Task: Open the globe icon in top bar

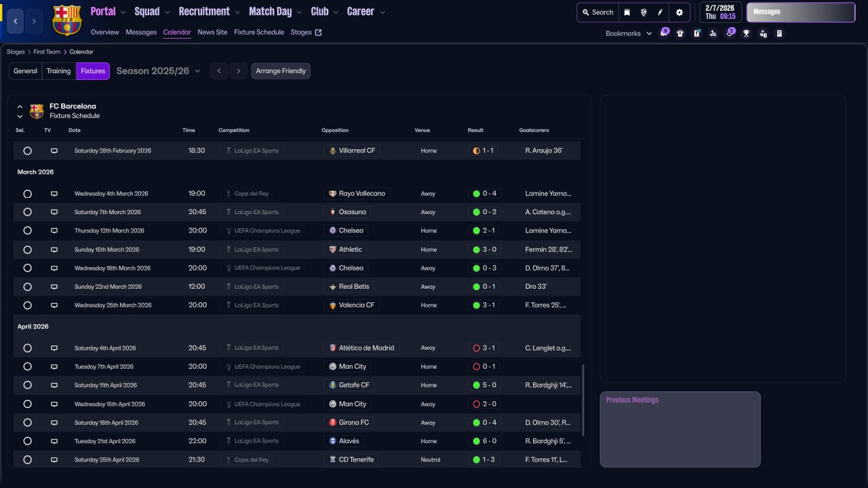Action: 644,12
